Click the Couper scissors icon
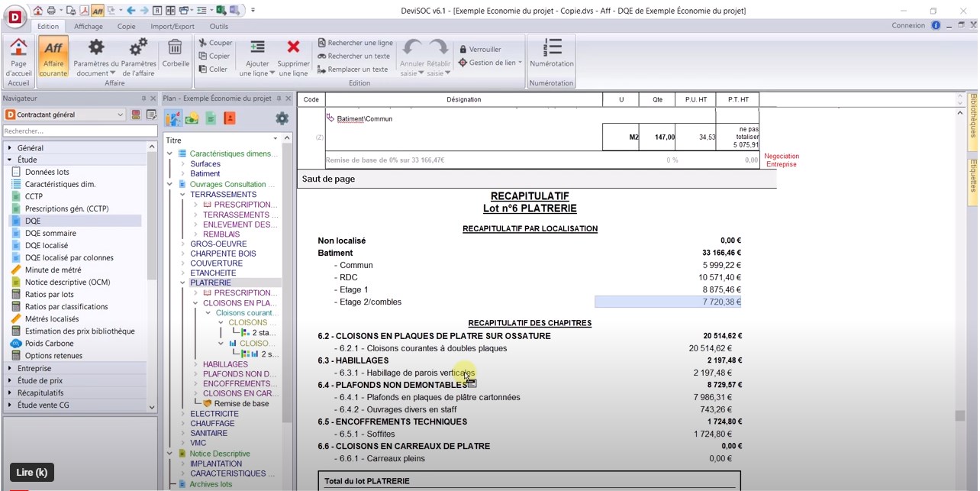Image resolution: width=980 pixels, height=491 pixels. click(203, 43)
